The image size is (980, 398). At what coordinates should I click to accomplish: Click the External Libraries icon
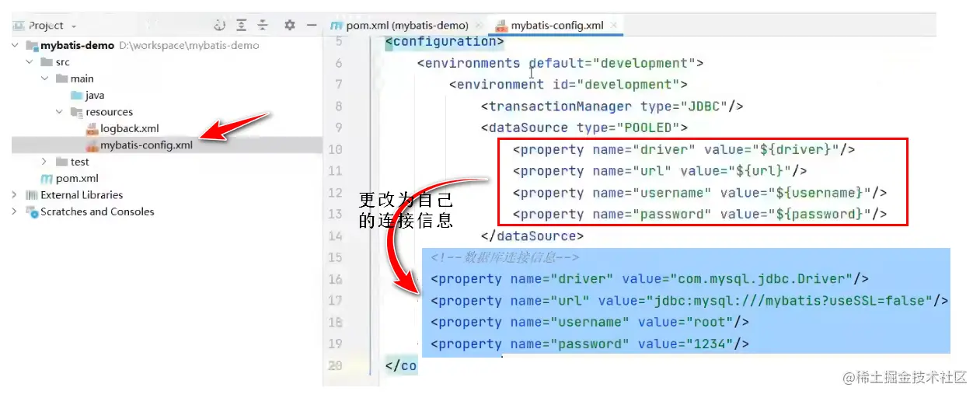[x=32, y=195]
